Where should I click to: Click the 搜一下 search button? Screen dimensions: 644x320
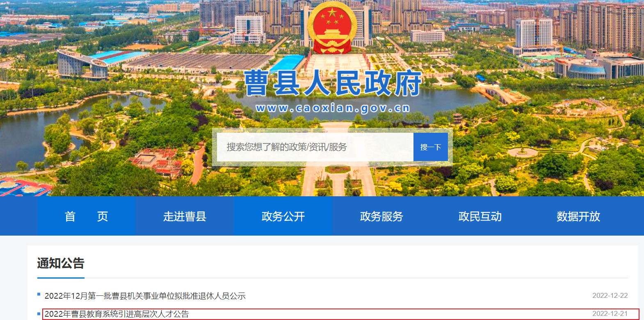point(431,147)
